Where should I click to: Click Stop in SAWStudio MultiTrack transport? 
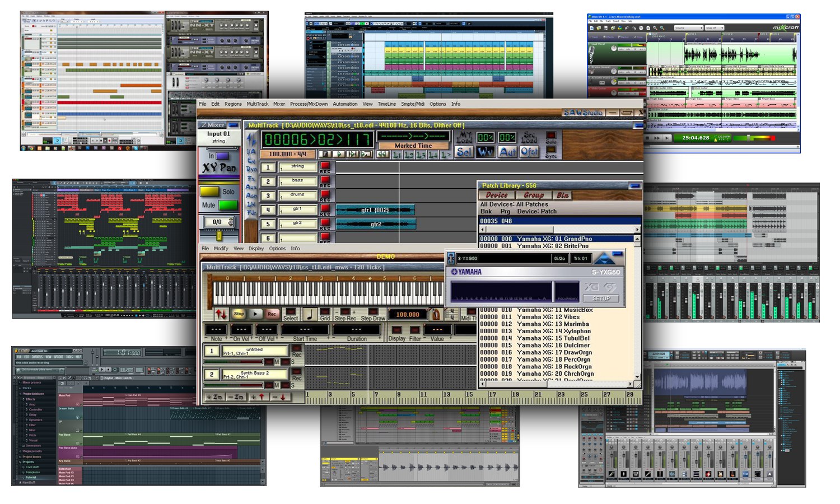point(325,154)
